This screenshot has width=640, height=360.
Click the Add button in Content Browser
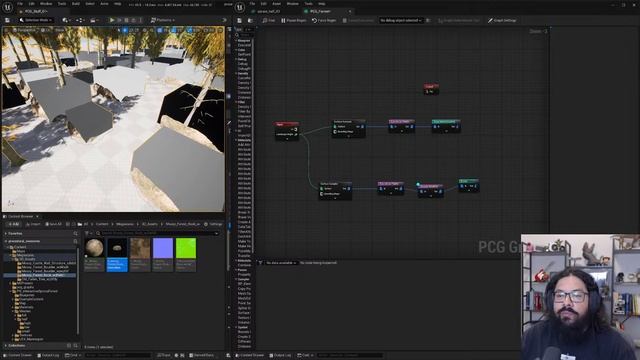click(14, 224)
